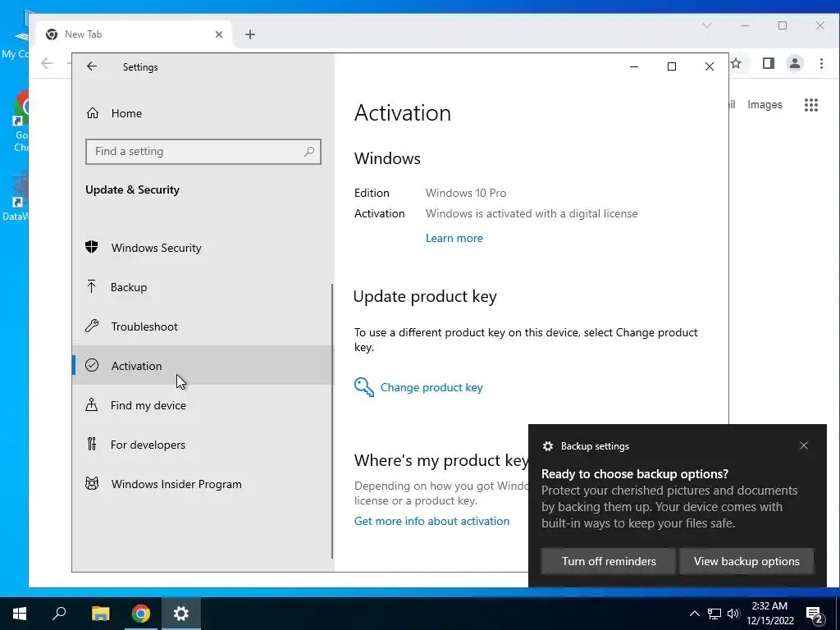Viewport: 840px width, 630px height.
Task: Open Get more info about activation
Action: coord(431,521)
